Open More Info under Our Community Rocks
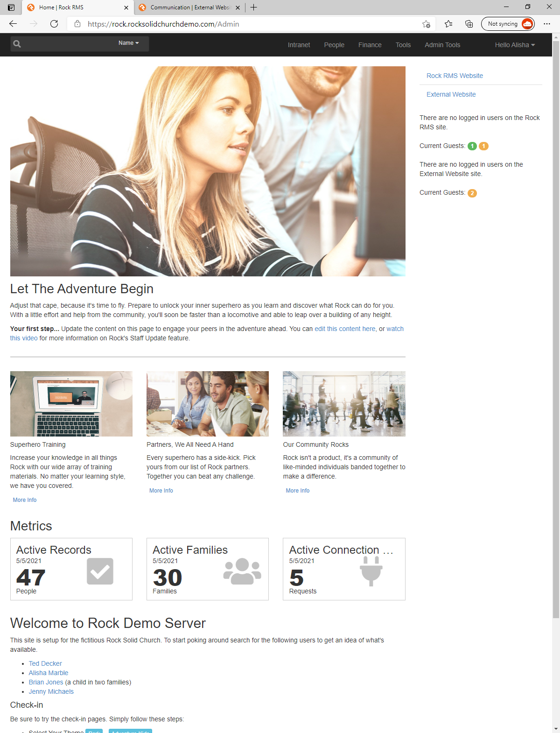 298,491
